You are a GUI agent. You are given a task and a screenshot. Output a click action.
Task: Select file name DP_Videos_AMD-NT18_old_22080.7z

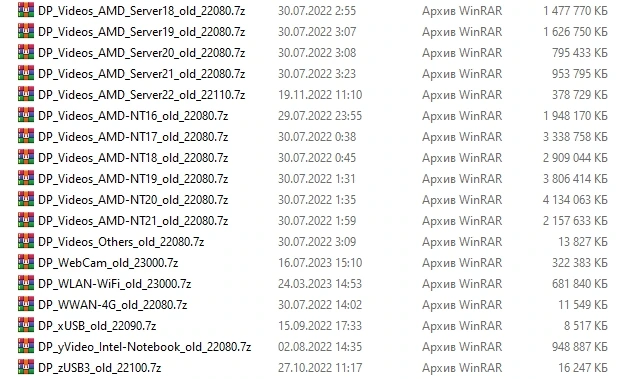point(133,158)
